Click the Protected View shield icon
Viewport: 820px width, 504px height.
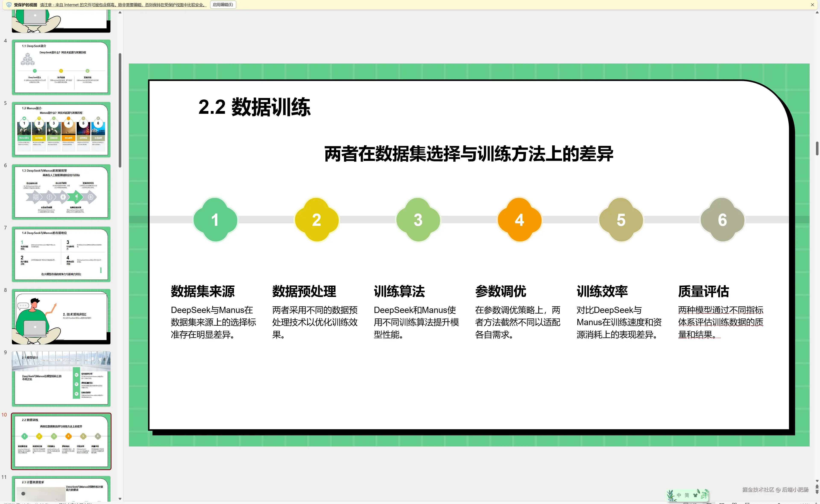[x=9, y=5]
